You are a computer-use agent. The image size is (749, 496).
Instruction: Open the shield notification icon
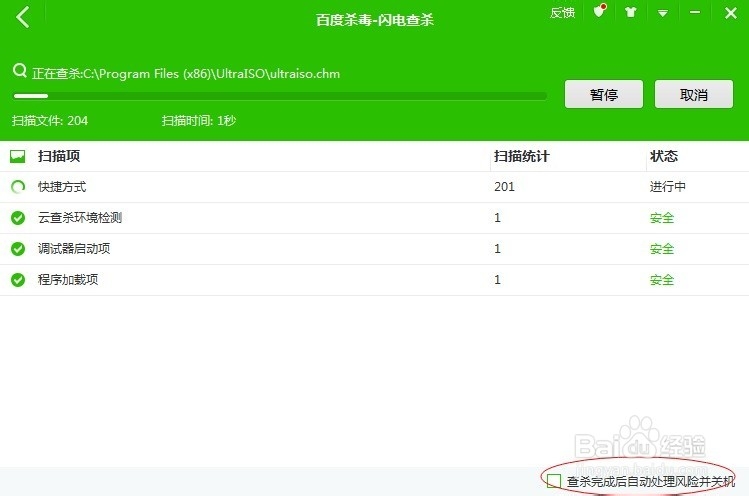tap(599, 11)
